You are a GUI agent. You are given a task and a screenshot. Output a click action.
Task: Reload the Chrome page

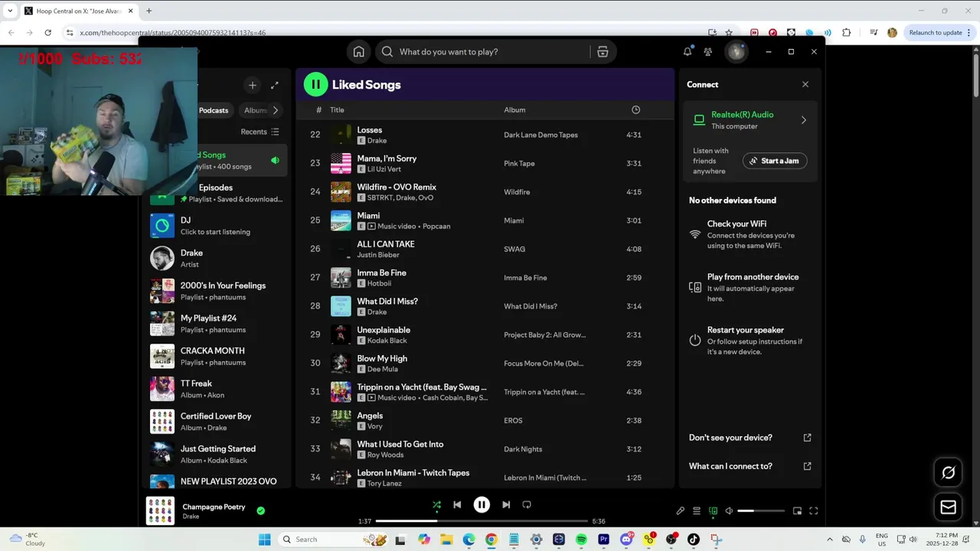[48, 33]
